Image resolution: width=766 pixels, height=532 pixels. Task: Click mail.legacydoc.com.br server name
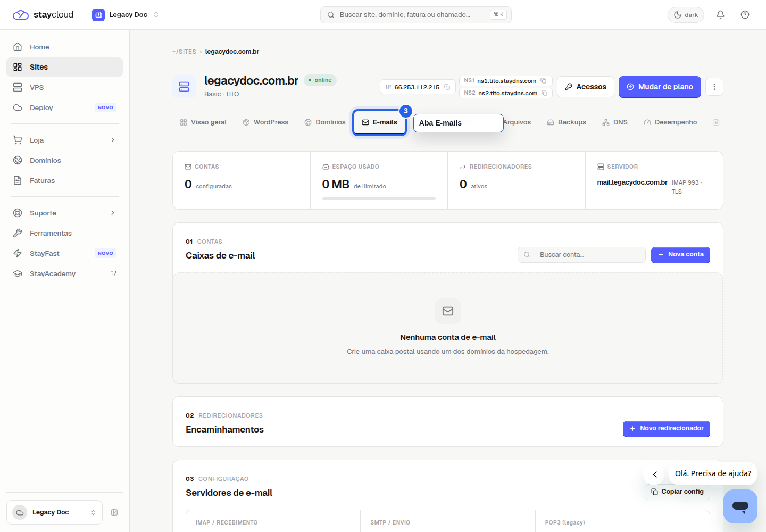tap(632, 182)
